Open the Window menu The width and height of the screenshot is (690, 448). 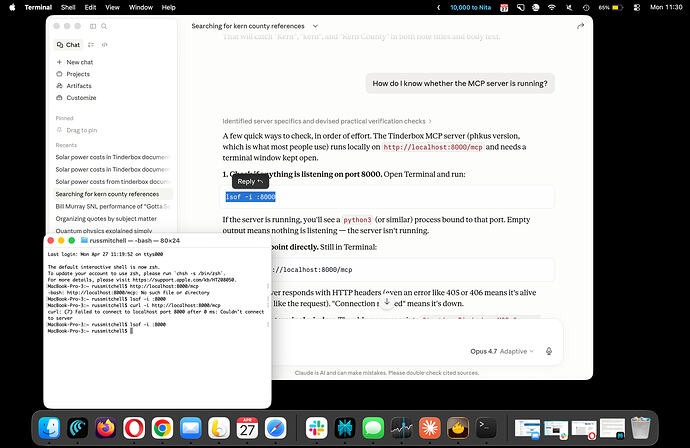(141, 7)
